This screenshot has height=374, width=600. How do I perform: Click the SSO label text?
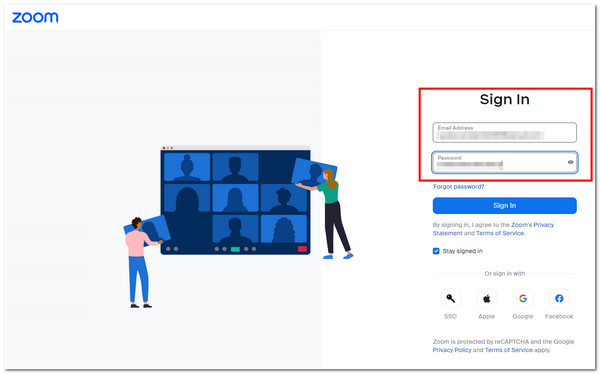[450, 316]
